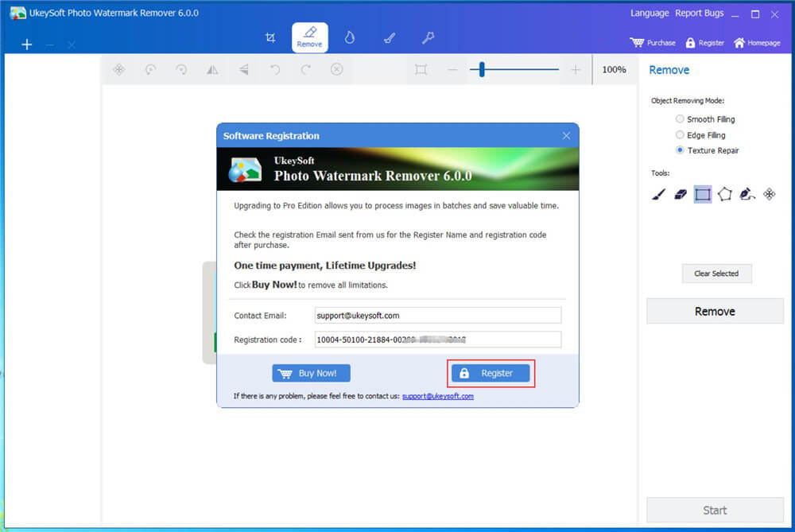Choose the rectangle selection tool

click(x=702, y=194)
